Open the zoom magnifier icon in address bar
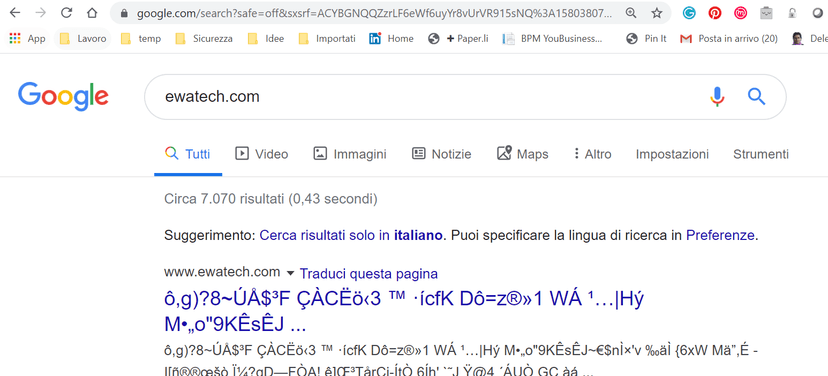 [x=631, y=13]
